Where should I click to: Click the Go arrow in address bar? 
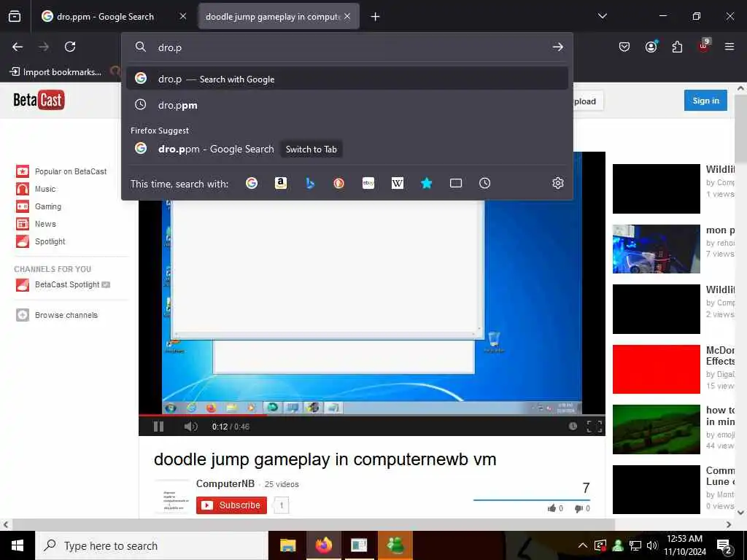[557, 47]
